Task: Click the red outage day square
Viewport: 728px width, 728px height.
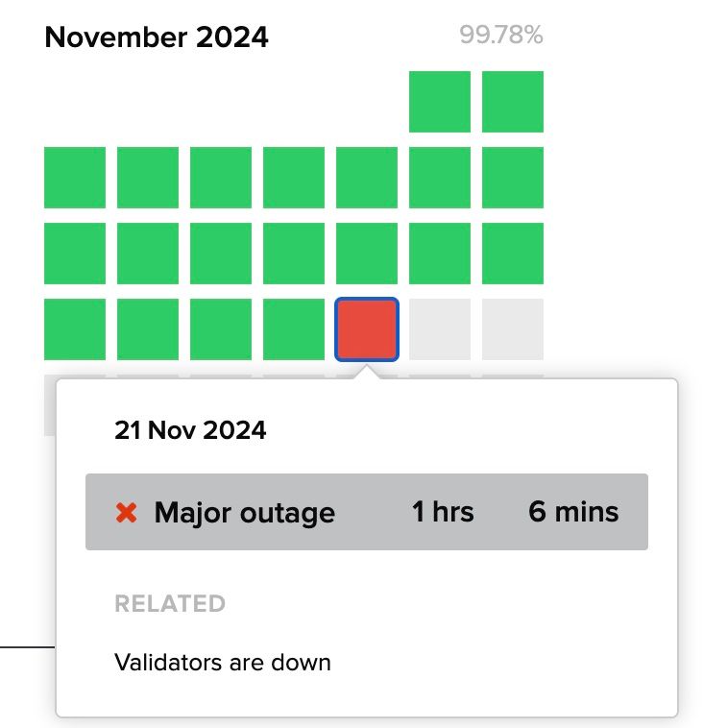Action: tap(366, 329)
